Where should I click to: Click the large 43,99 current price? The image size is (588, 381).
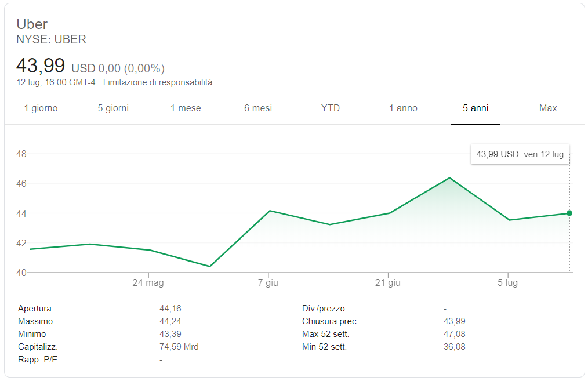[41, 66]
